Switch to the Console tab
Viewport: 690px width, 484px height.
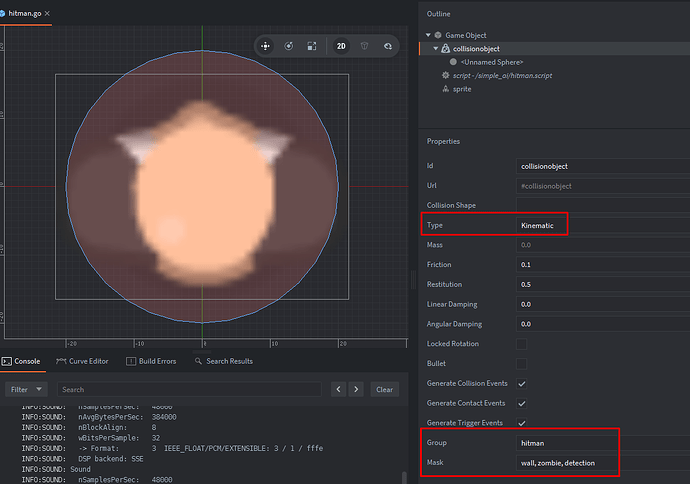tap(21, 361)
